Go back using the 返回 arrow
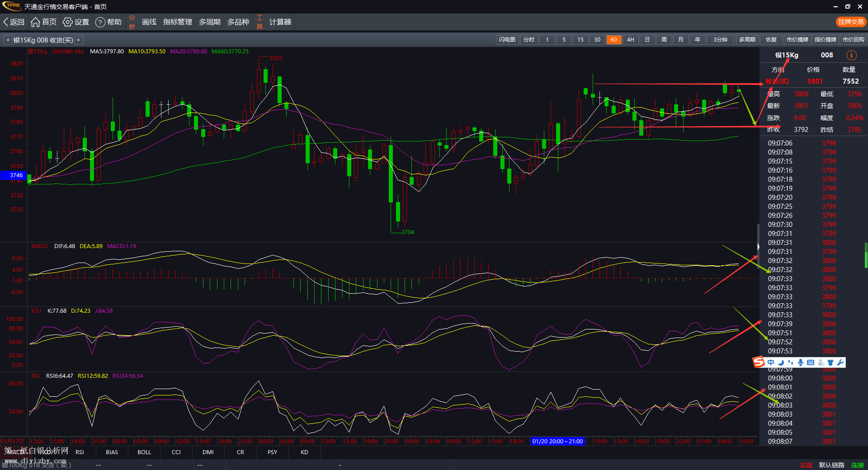 14,22
